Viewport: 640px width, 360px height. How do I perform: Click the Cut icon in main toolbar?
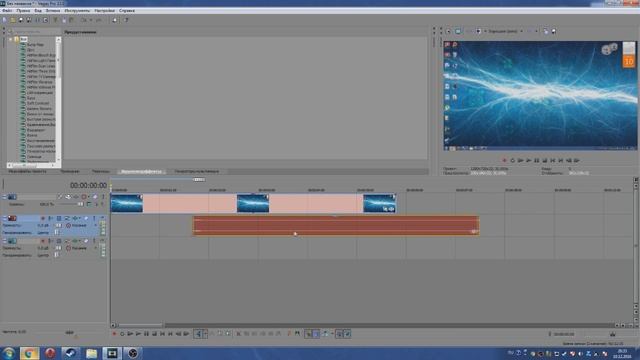[56, 20]
